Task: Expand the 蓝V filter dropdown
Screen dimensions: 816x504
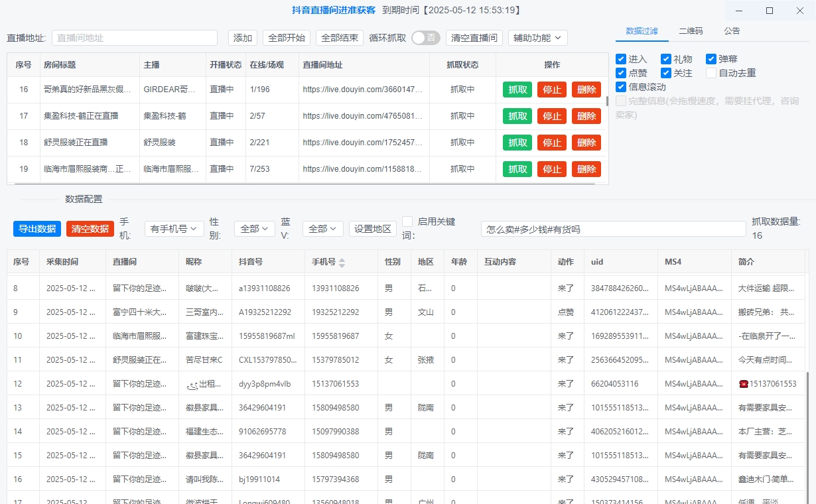Action: point(322,228)
